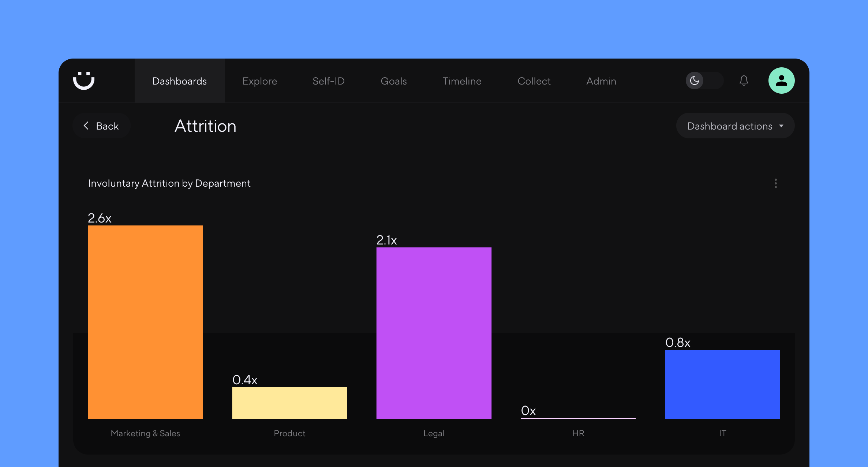Click the notification bell icon
Screen dimensions: 868x467
(x=744, y=81)
